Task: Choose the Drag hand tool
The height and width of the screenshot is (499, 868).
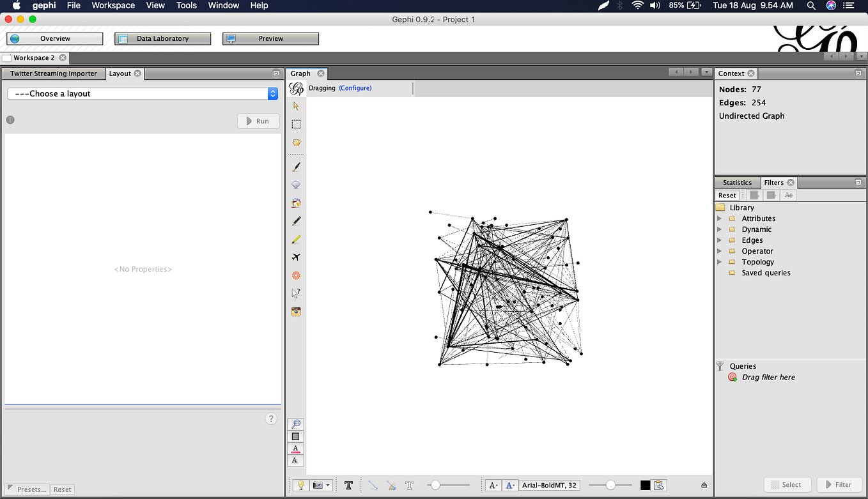Action: pos(295,142)
